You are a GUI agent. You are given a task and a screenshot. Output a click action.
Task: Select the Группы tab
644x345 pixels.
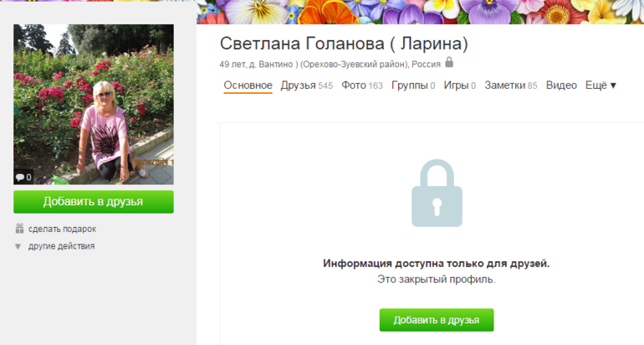pos(413,85)
